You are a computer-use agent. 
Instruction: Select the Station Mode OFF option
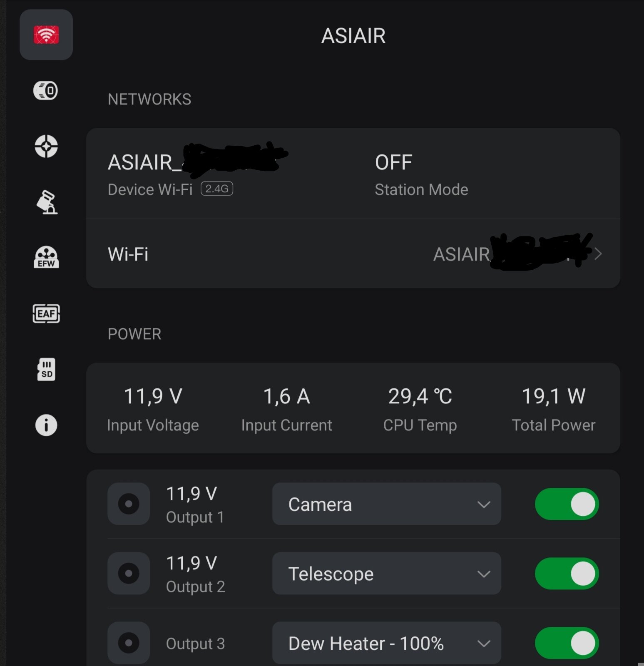coord(421,174)
